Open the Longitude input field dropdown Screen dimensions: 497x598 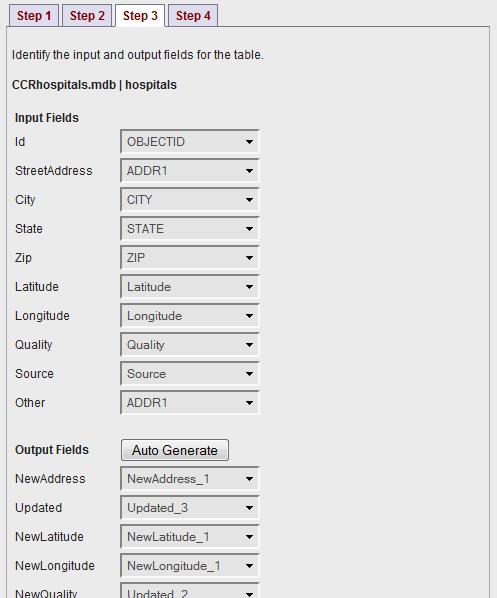pos(190,316)
